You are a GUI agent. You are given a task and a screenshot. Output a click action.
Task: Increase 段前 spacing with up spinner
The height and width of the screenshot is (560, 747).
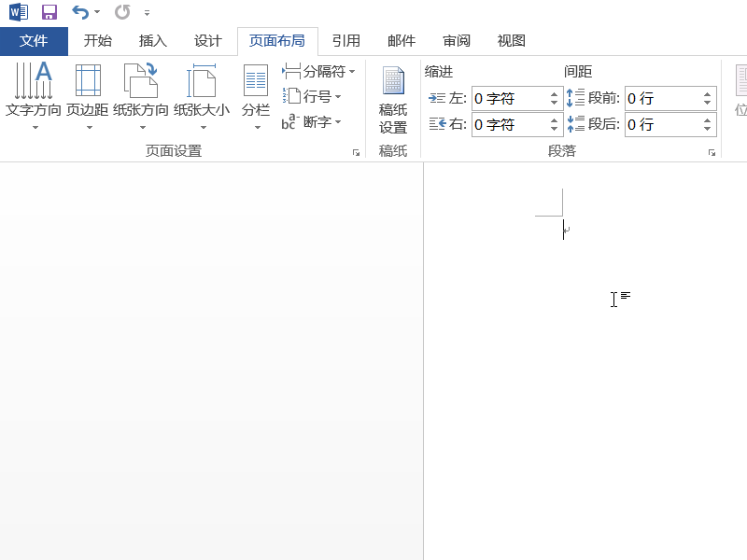707,94
